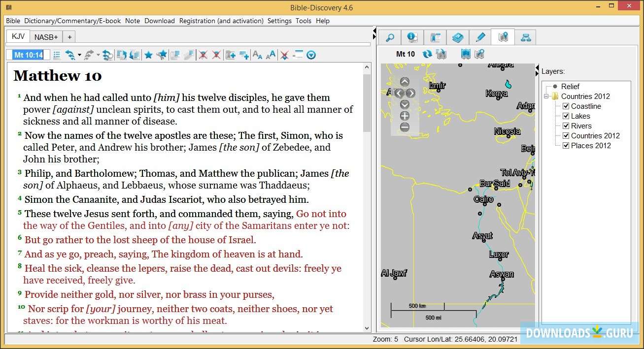Click the larger font size icon

[271, 55]
